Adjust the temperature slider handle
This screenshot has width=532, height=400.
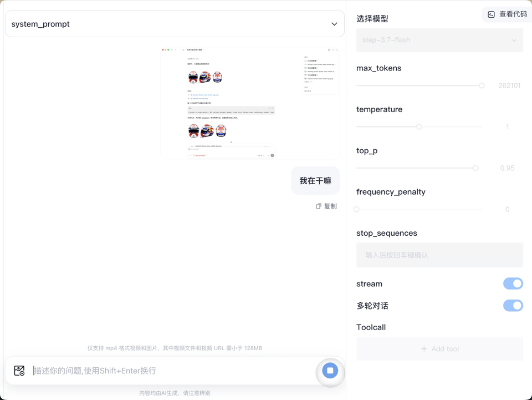point(419,126)
